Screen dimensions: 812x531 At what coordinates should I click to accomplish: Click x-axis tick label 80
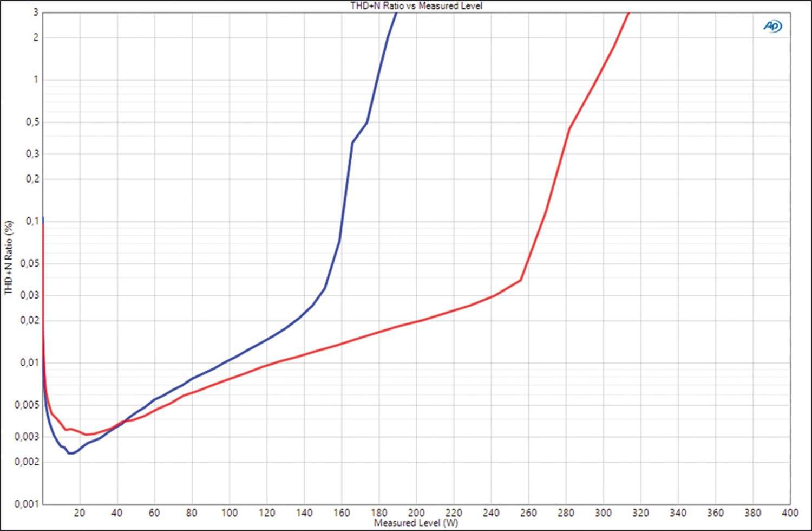click(192, 513)
